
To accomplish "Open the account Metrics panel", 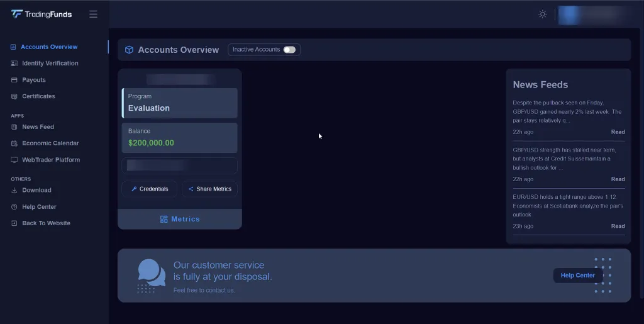I will click(180, 219).
